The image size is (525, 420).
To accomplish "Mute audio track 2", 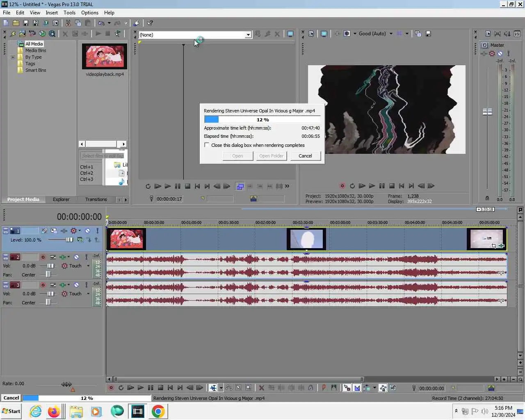I will pos(76,257).
